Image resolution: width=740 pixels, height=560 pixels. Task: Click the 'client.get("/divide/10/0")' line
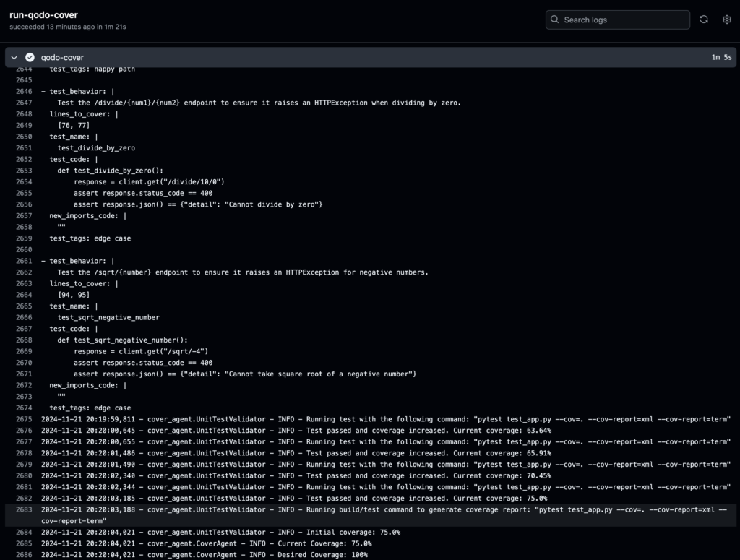[149, 181]
